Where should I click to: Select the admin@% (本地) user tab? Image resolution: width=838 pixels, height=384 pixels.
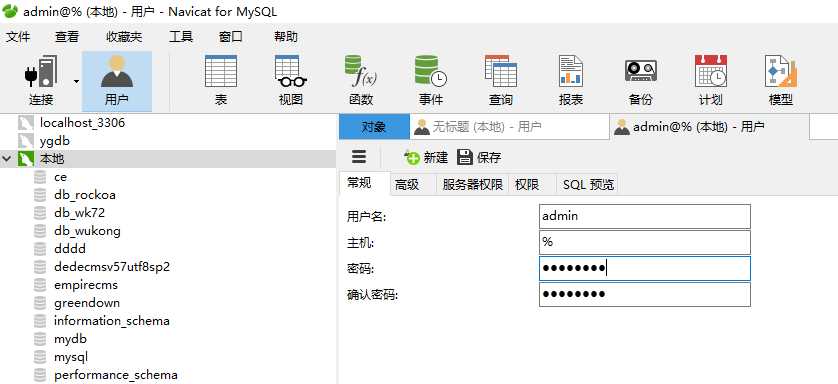tap(709, 127)
